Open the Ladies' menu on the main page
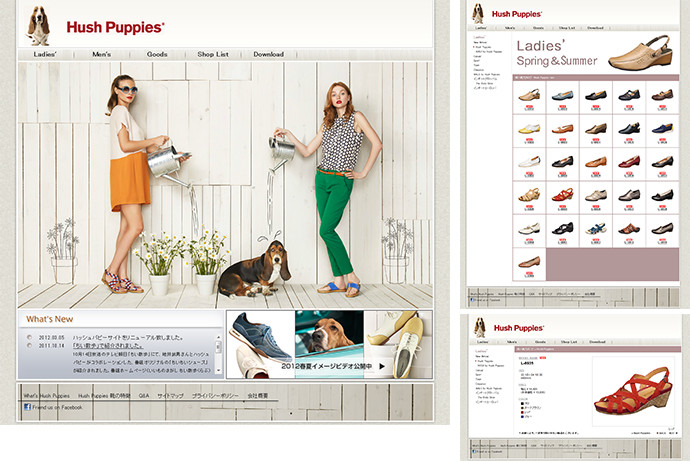 [x=45, y=54]
